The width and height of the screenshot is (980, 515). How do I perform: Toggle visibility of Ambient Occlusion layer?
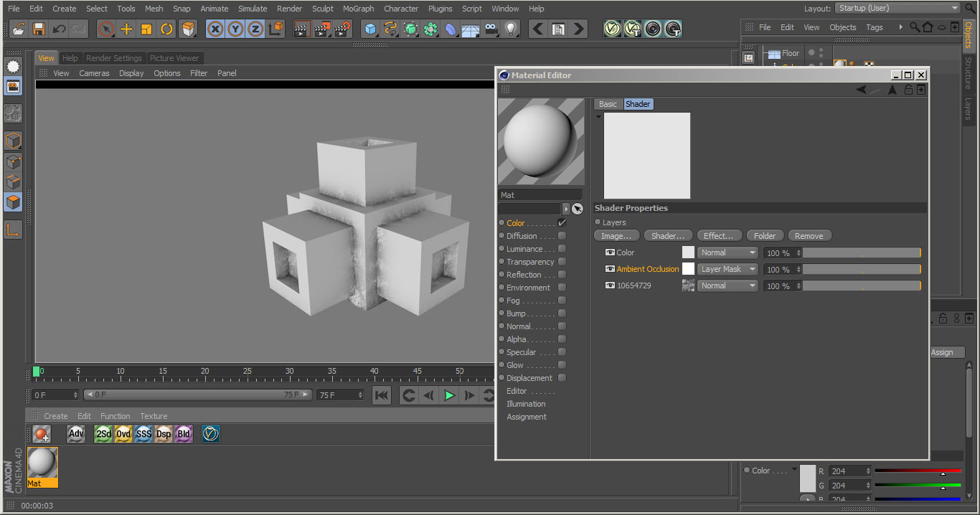click(x=610, y=269)
